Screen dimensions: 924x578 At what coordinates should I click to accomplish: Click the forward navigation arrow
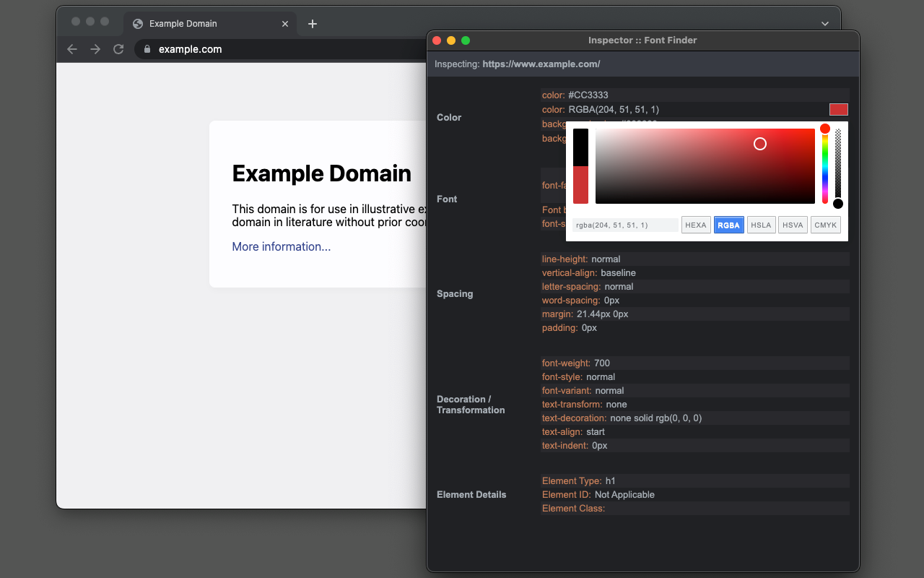coord(95,49)
